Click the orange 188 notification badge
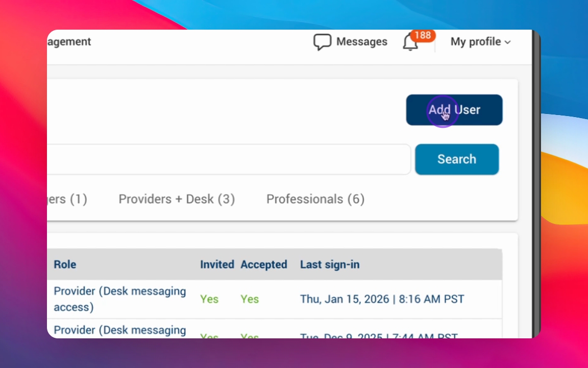 (x=423, y=35)
